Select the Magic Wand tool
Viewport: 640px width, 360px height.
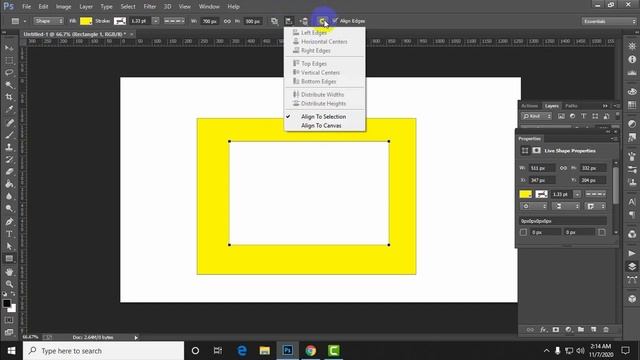[9, 85]
